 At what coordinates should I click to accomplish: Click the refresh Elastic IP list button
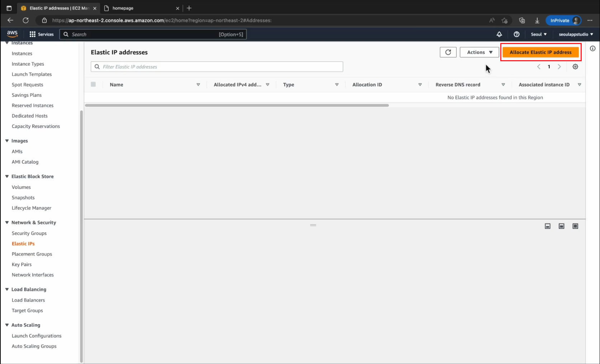pyautogui.click(x=448, y=52)
